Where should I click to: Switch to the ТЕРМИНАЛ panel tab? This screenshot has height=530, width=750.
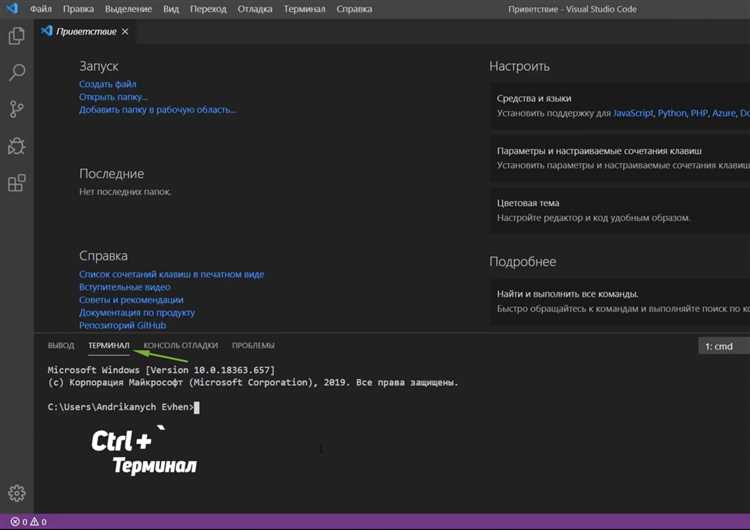click(109, 345)
